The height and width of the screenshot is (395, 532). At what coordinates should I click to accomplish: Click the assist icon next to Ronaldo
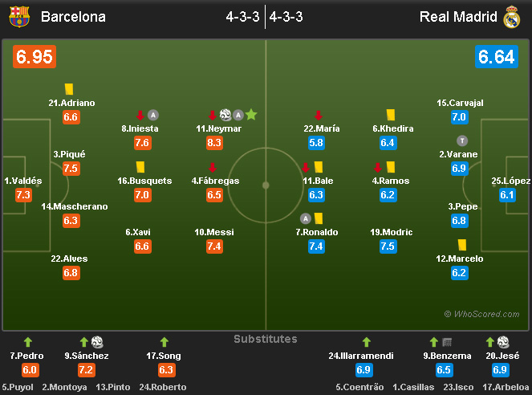point(306,218)
